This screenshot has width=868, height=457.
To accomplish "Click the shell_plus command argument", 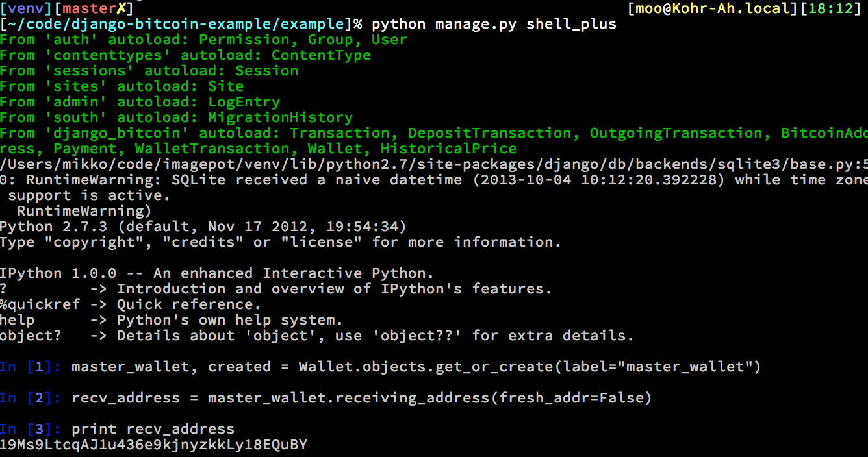I will pyautogui.click(x=571, y=25).
